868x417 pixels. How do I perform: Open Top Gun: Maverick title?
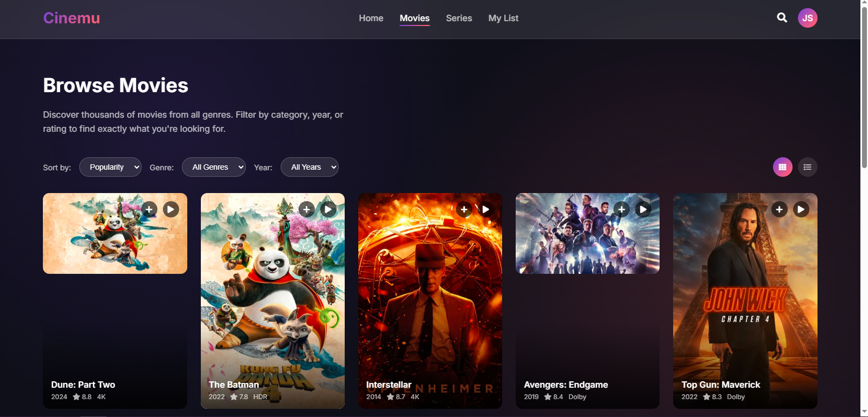(x=721, y=384)
